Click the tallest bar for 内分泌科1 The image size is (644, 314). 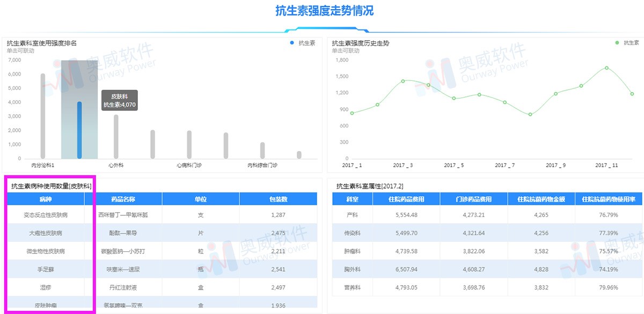[x=43, y=116]
